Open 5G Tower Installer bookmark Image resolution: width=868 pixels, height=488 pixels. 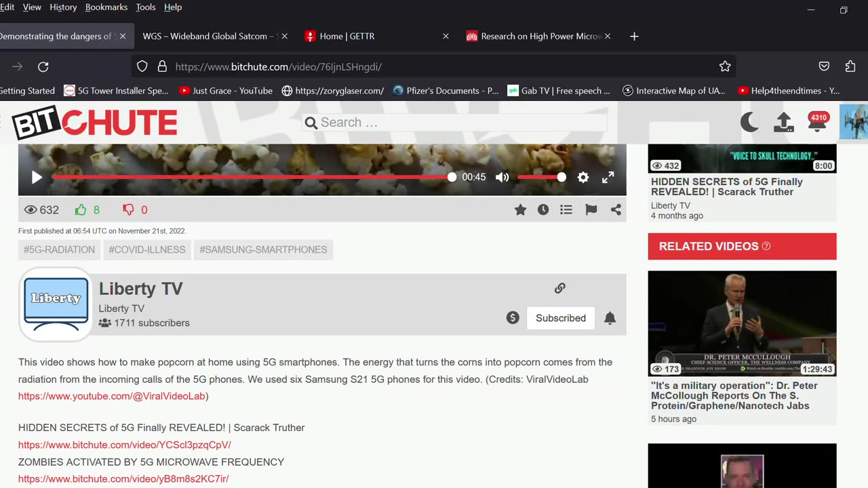116,91
